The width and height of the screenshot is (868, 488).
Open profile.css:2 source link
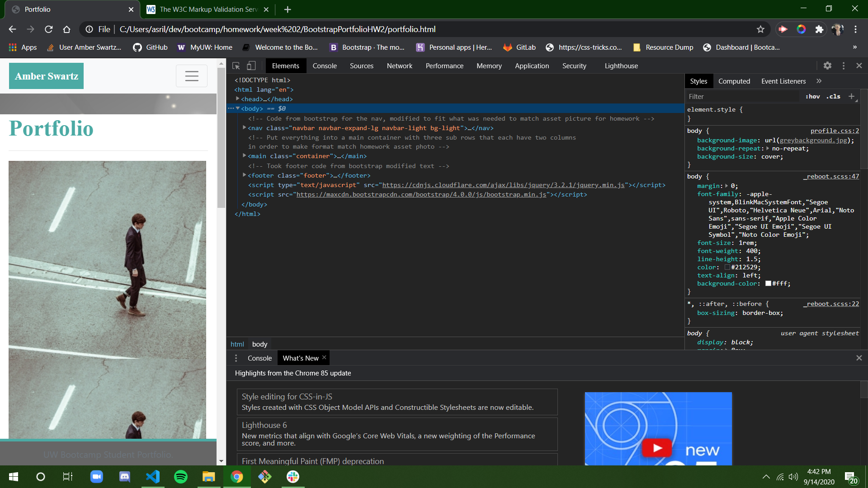click(x=835, y=131)
